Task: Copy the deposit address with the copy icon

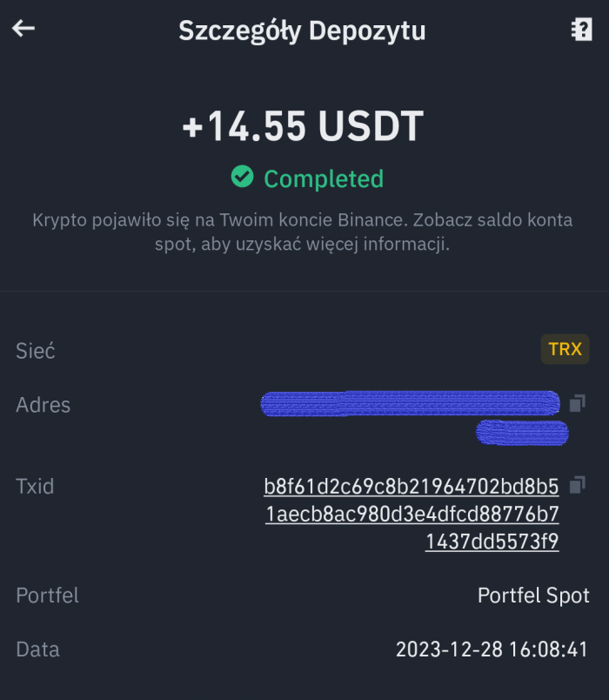Action: tap(577, 404)
